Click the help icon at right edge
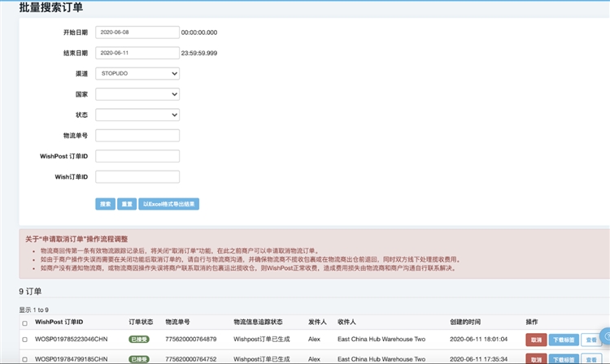The image size is (610, 364). [606, 336]
